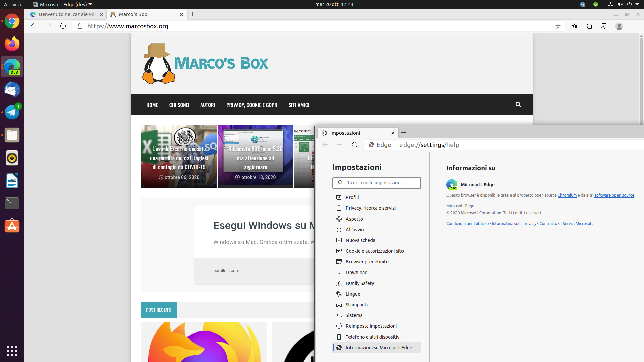Open Collections in the Edge toolbar

(x=589, y=26)
